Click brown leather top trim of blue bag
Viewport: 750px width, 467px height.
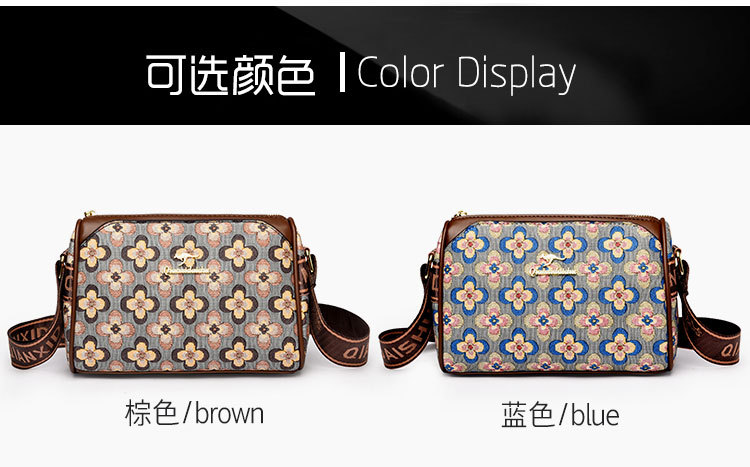pos(555,220)
